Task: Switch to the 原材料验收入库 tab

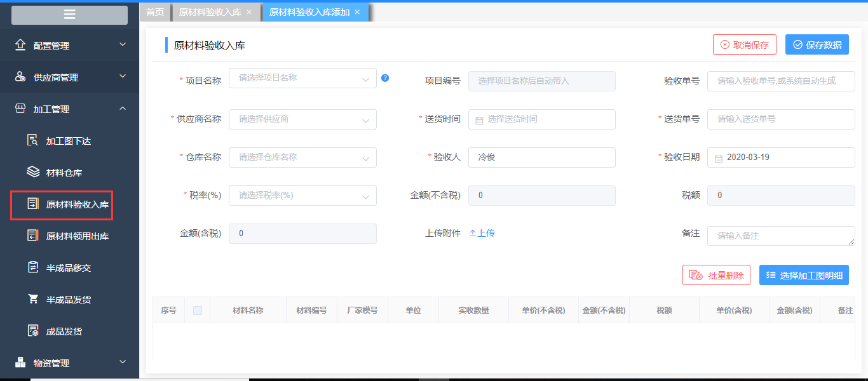Action: 210,12
